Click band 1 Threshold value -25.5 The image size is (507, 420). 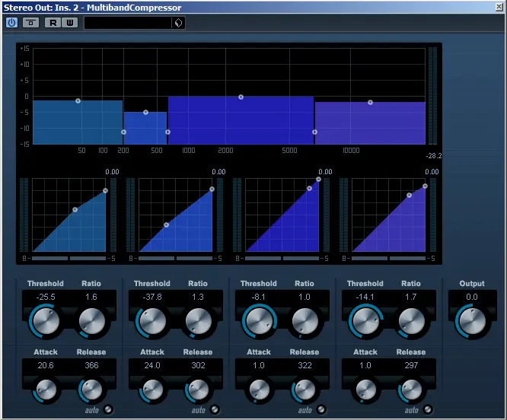[46, 297]
